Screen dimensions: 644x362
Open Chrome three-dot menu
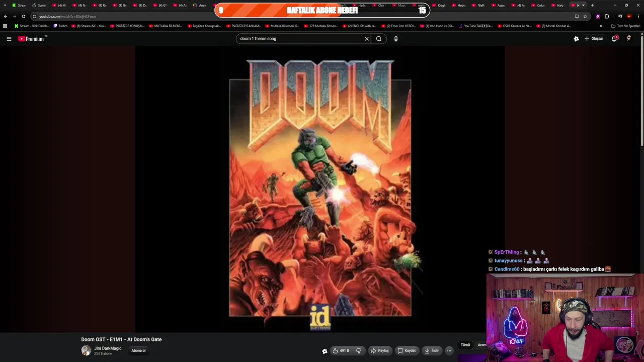(638, 16)
